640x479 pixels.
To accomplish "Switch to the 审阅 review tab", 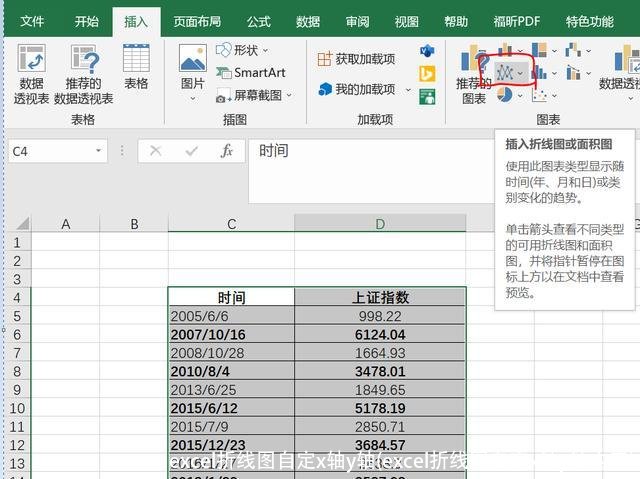I will point(357,21).
